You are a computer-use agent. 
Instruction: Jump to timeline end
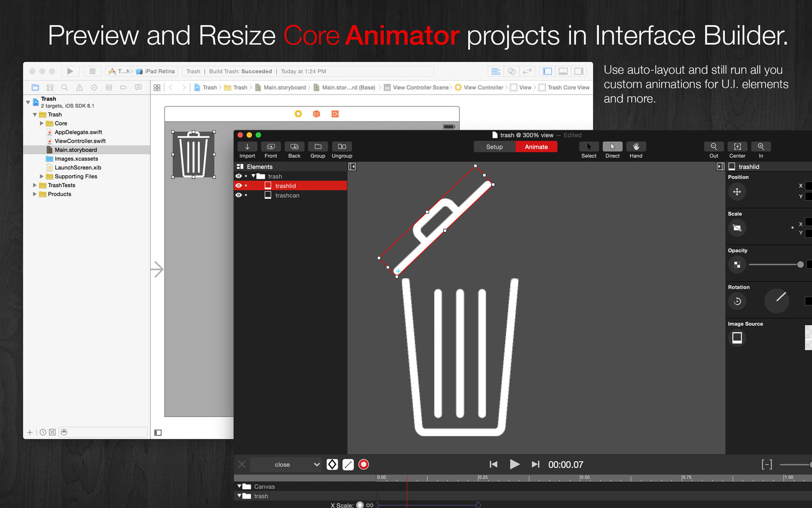click(535, 464)
